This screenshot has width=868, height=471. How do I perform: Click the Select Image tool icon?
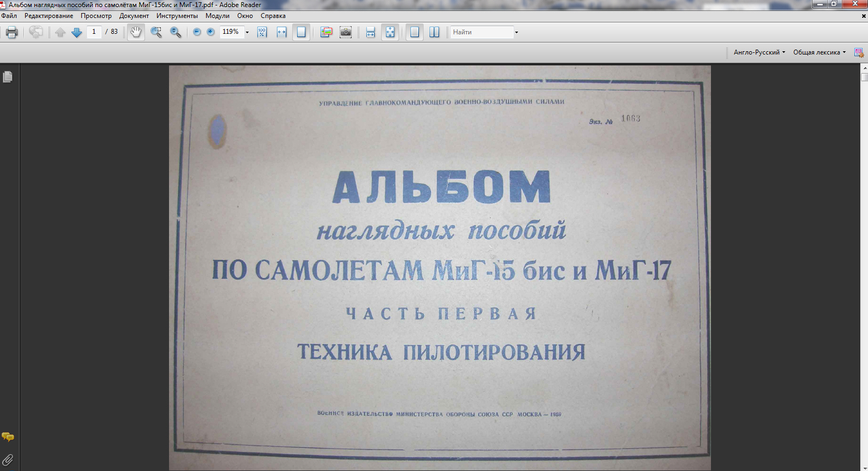click(326, 32)
